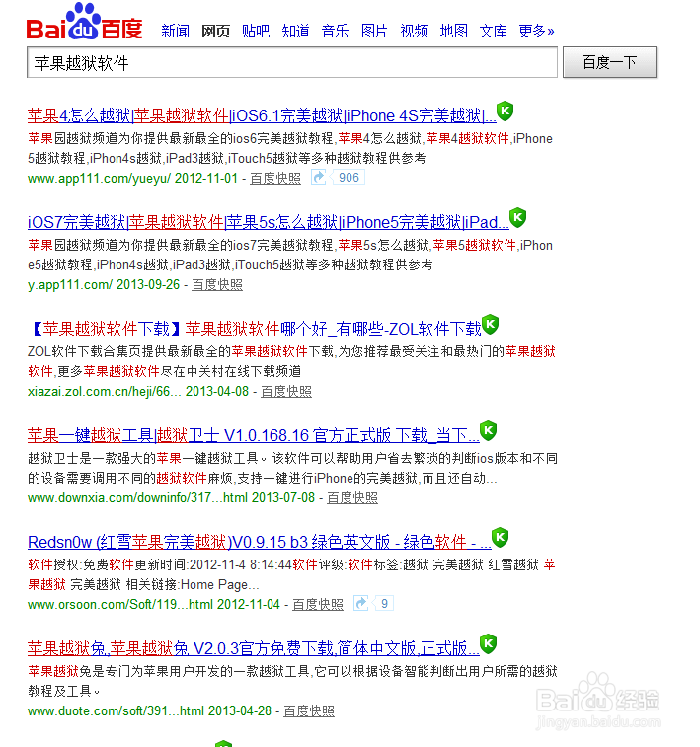Open 百度快照 for www.app111.com/yueyu/ result

coord(275,179)
